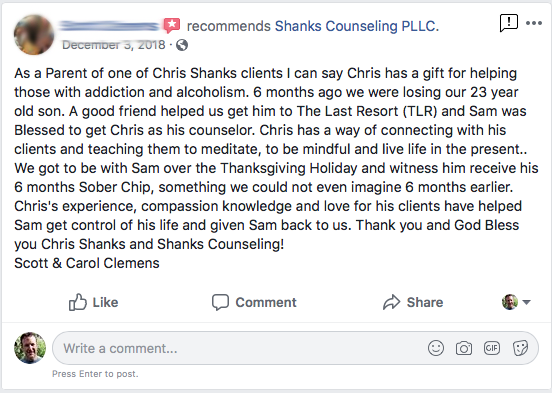Click the red recommendation star badge

[x=172, y=25]
